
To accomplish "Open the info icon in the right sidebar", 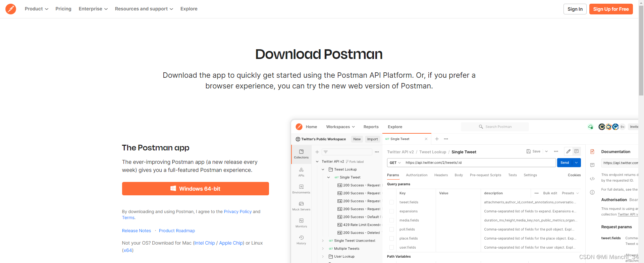I will point(592,192).
